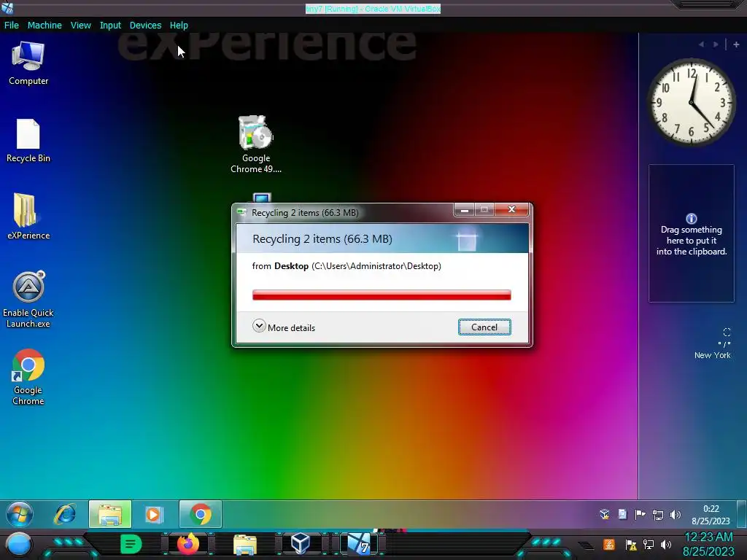The height and width of the screenshot is (560, 747).
Task: Click the guest Show desktop strip
Action: tap(742, 514)
